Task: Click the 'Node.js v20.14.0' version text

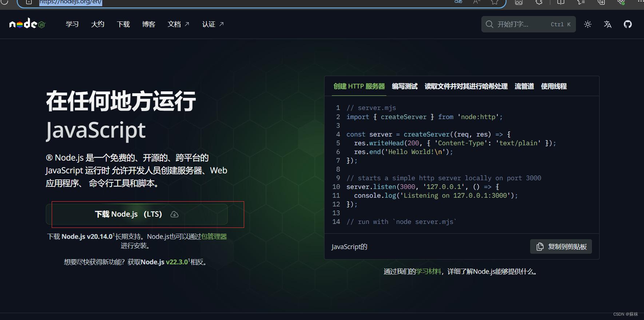Action: 87,237
